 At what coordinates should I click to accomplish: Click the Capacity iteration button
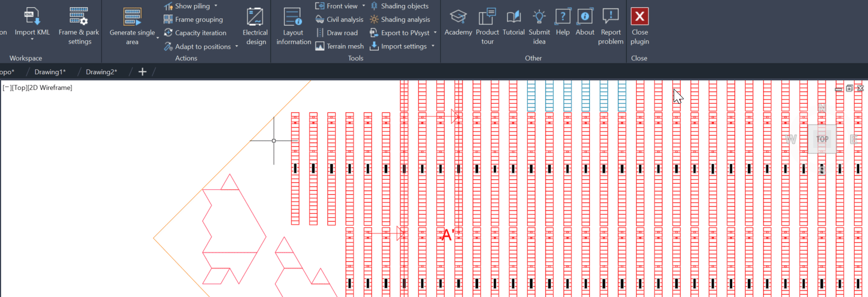point(195,33)
